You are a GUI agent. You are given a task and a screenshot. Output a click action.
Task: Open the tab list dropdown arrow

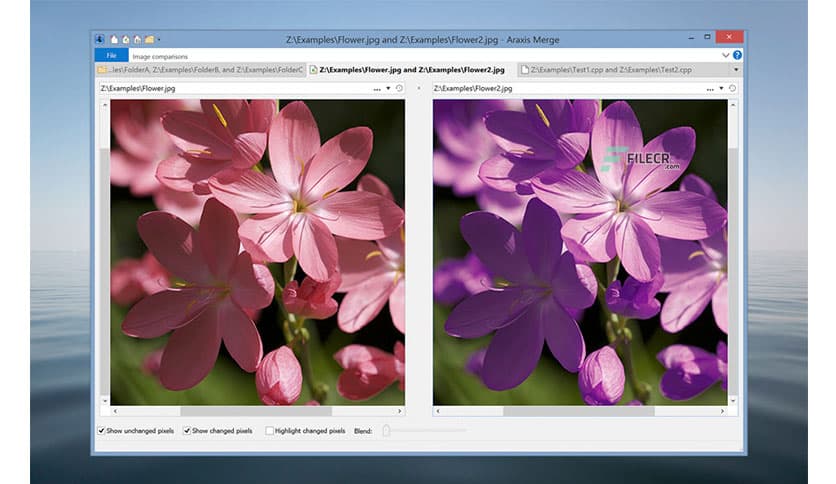[x=736, y=70]
